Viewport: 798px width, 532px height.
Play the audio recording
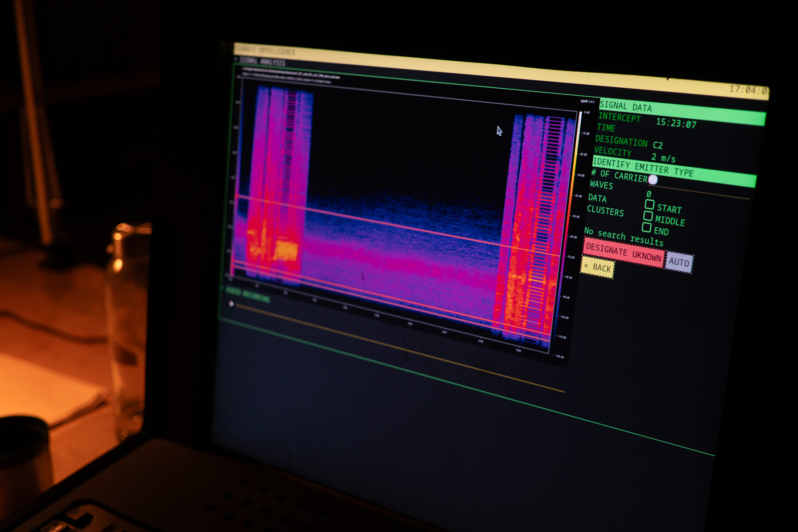tap(231, 304)
